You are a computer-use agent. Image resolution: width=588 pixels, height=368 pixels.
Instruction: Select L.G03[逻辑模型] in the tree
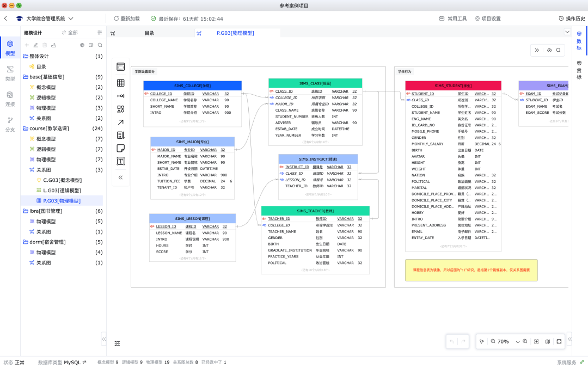(62, 190)
